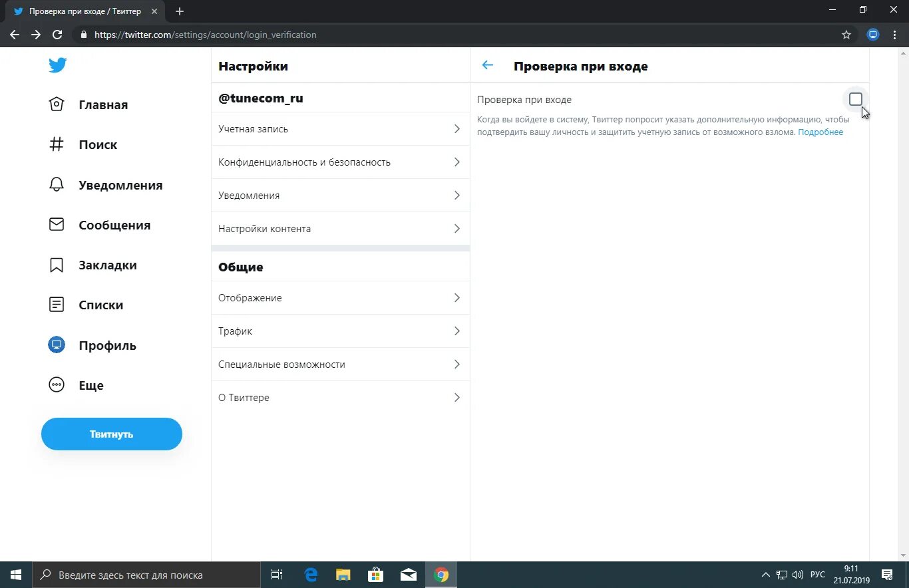The width and height of the screenshot is (909, 588).
Task: Launch Microsoft Edge from taskbar
Action: point(311,575)
